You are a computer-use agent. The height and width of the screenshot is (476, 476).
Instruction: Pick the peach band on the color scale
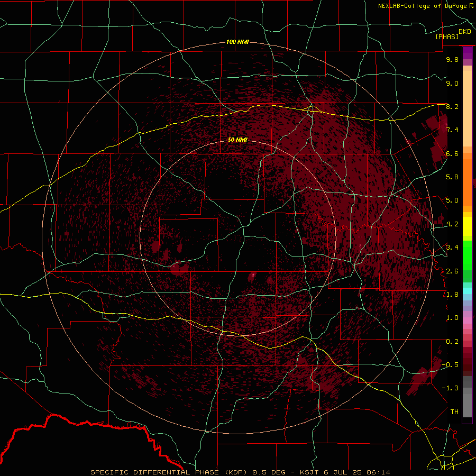point(467,109)
